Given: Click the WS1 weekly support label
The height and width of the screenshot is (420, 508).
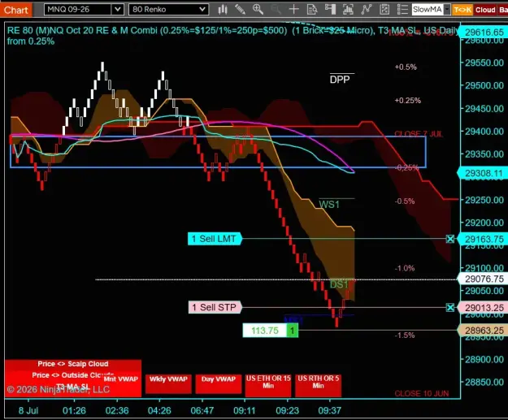Looking at the screenshot, I should click(x=329, y=205).
